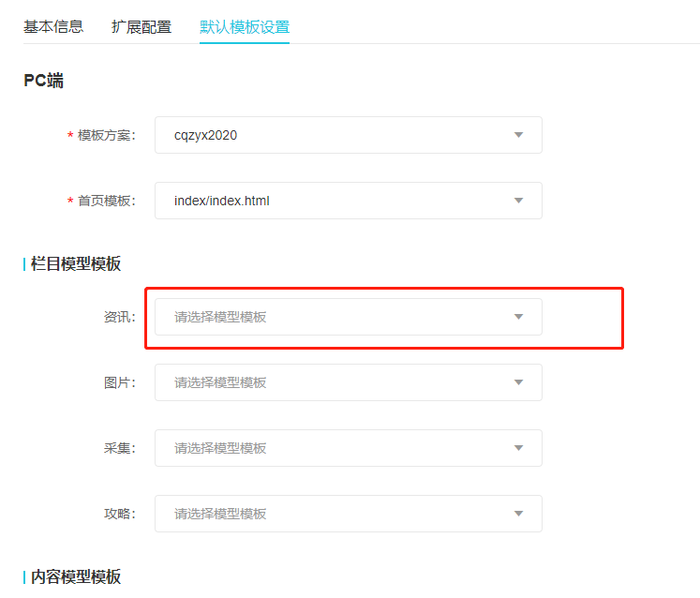Open the 扩展配置 tab
The height and width of the screenshot is (598, 700).
tap(141, 26)
